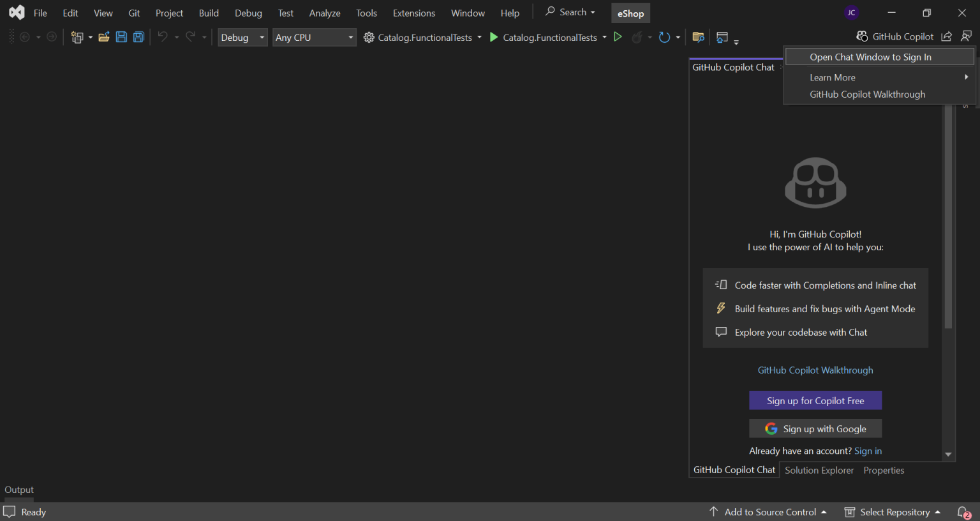Image resolution: width=980 pixels, height=521 pixels.
Task: Open the notifications bell in status bar
Action: click(x=963, y=511)
